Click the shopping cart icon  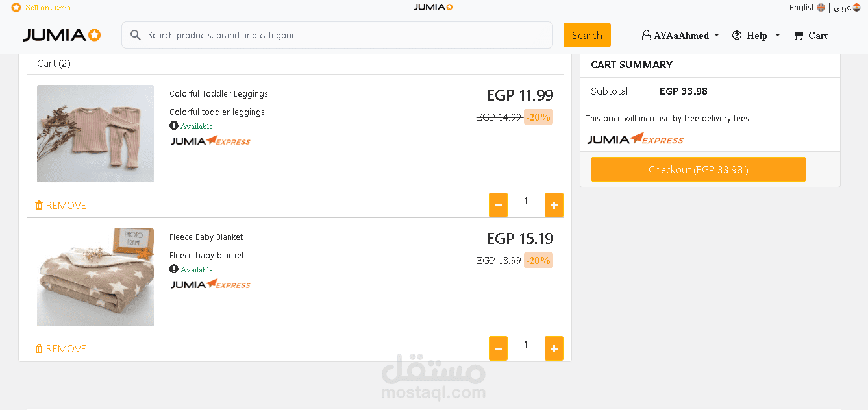[x=798, y=36]
